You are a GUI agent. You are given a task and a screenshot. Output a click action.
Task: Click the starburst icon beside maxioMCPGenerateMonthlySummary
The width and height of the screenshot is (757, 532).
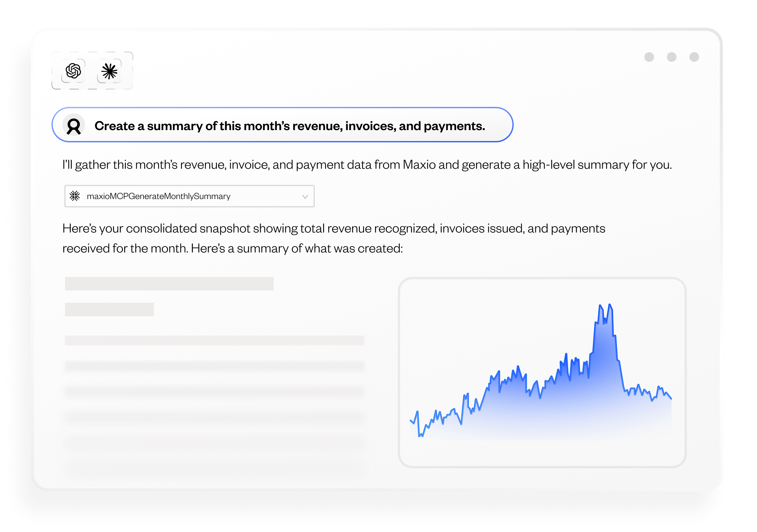pos(75,196)
